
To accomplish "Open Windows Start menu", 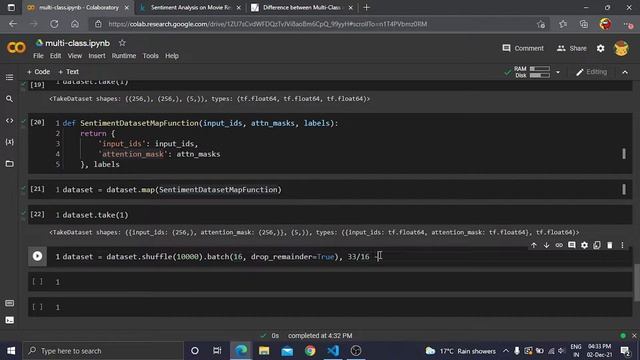I will [x=11, y=351].
